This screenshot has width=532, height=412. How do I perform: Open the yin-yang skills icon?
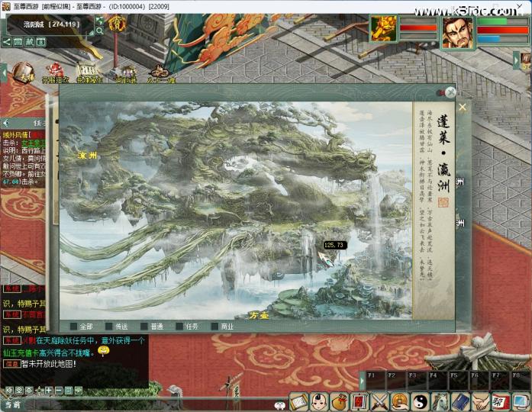[420, 402]
